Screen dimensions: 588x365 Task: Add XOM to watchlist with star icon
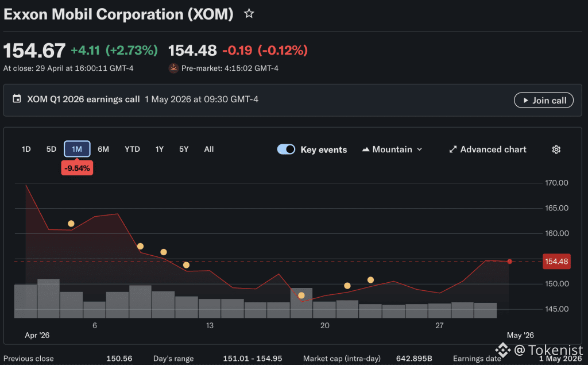[x=249, y=14]
